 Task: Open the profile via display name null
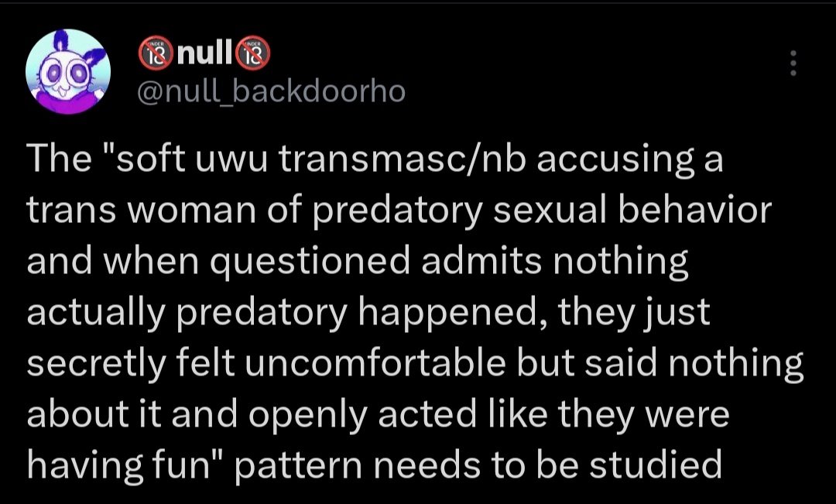point(204,53)
